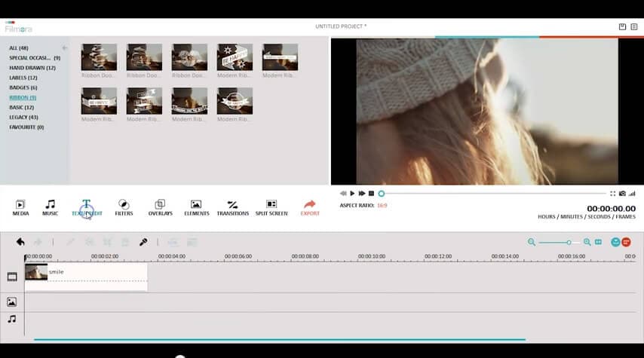Open the menu icon at top right
Viewport: 644px width, 358px height.
pyautogui.click(x=634, y=26)
